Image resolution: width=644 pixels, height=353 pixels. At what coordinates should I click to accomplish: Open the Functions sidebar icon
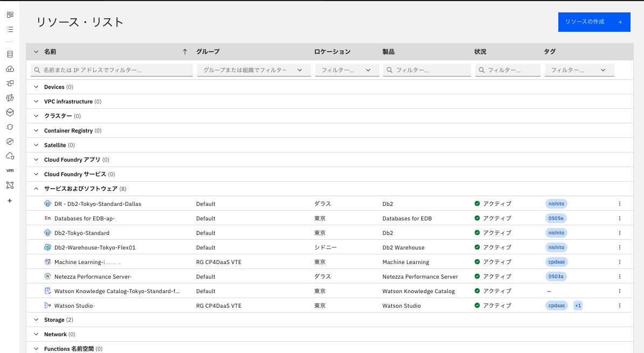click(x=10, y=98)
